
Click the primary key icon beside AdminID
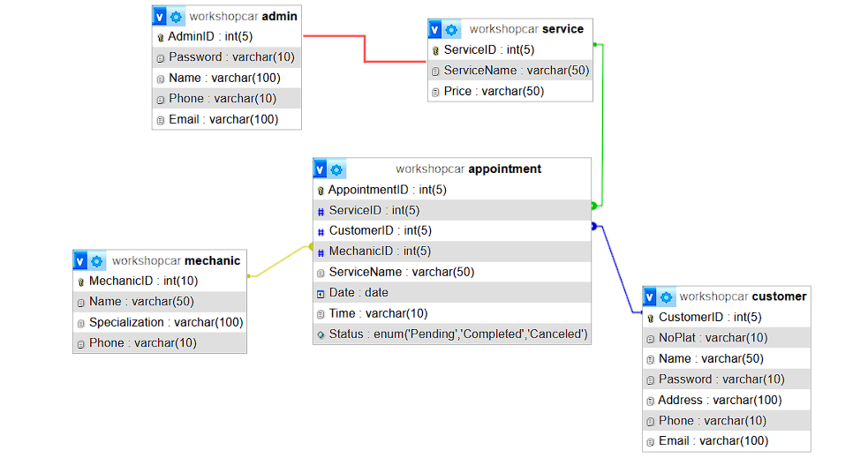pos(161,38)
